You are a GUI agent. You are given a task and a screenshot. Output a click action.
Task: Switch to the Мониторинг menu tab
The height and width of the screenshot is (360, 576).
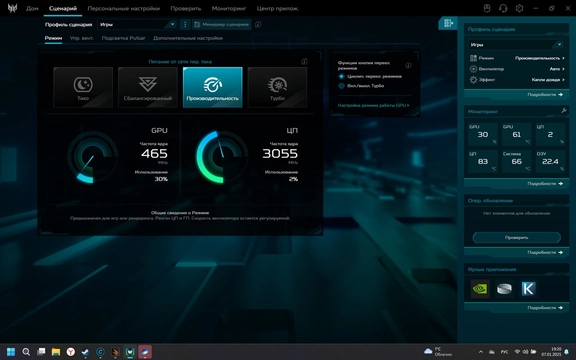tap(229, 8)
